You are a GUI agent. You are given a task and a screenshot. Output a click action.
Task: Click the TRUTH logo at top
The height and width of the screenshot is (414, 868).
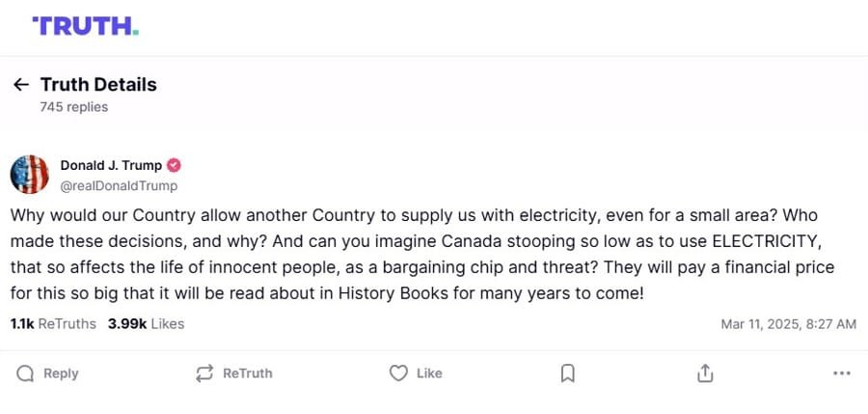(x=85, y=26)
